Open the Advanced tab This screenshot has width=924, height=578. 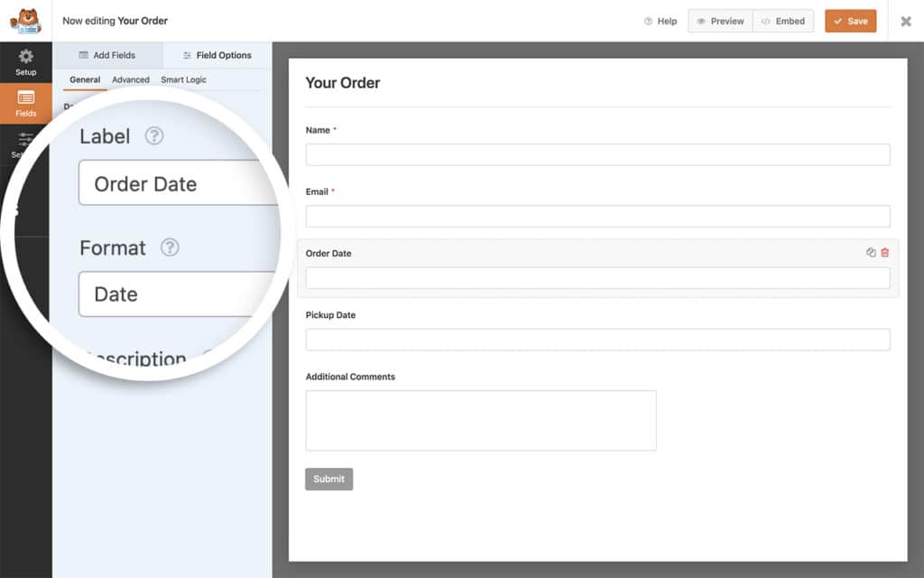(130, 79)
